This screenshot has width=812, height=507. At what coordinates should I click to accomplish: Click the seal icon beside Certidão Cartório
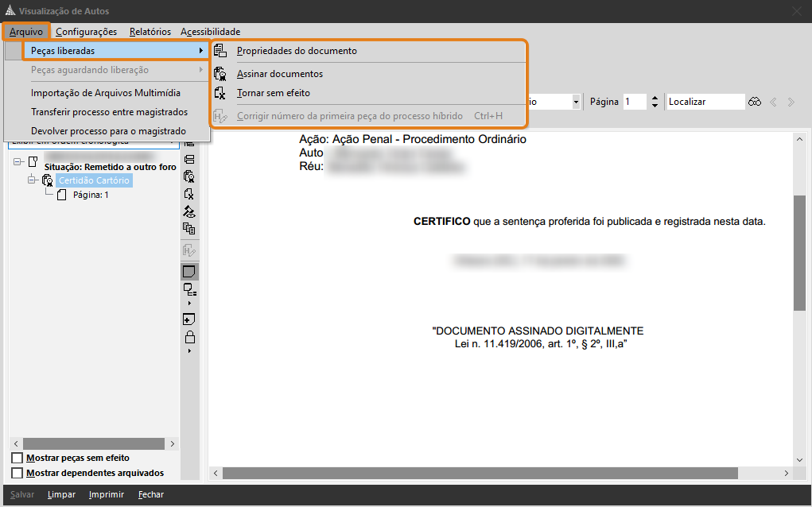[48, 180]
